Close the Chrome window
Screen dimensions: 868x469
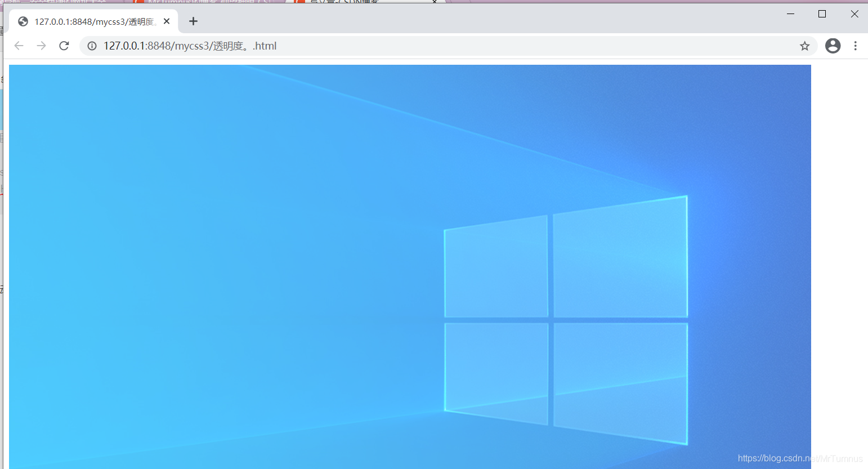tap(854, 14)
